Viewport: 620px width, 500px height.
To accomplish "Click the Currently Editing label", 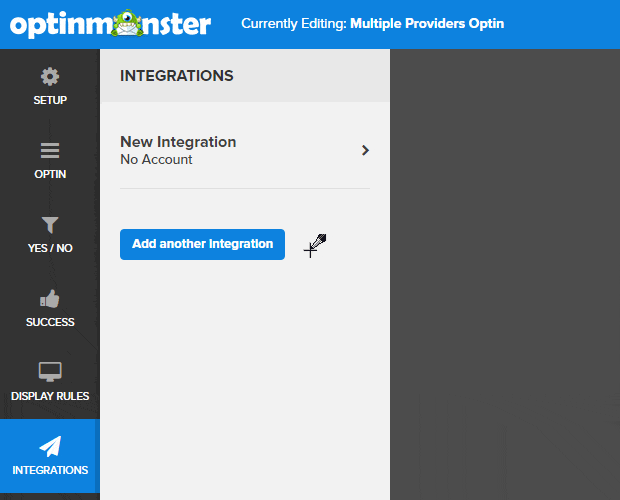I will coord(294,23).
